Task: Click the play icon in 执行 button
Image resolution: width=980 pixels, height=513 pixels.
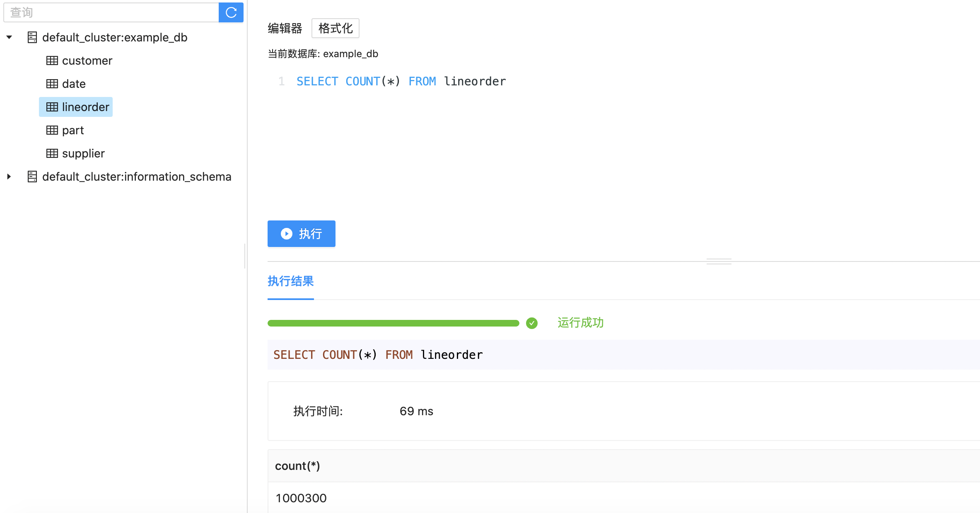Action: (x=287, y=234)
